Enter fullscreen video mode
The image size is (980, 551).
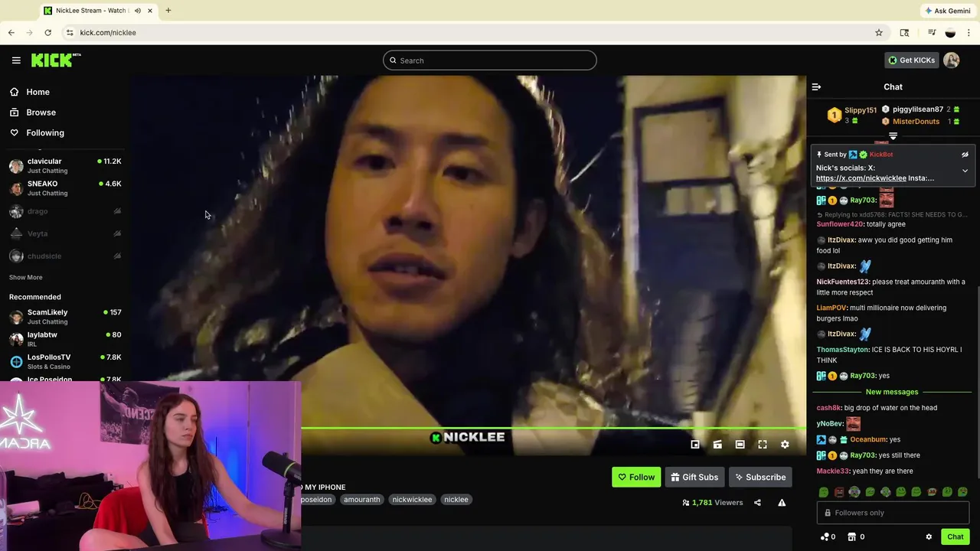pyautogui.click(x=763, y=445)
